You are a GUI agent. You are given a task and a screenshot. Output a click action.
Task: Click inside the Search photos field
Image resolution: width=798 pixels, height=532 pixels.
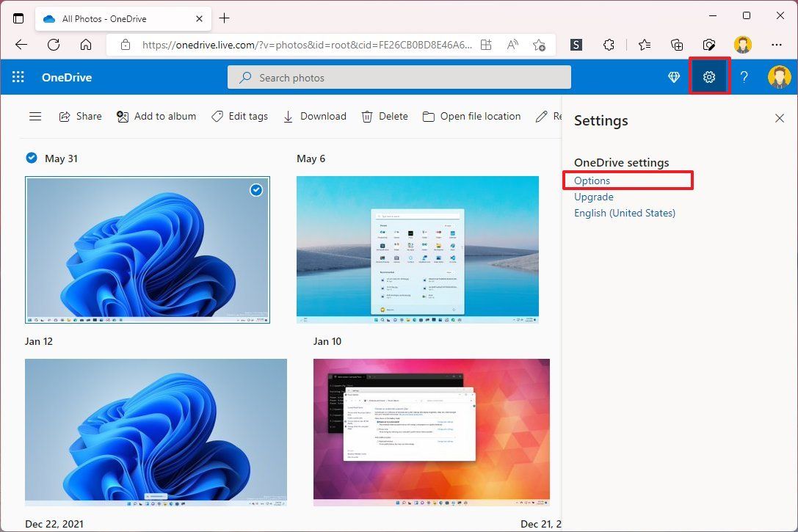coord(399,77)
